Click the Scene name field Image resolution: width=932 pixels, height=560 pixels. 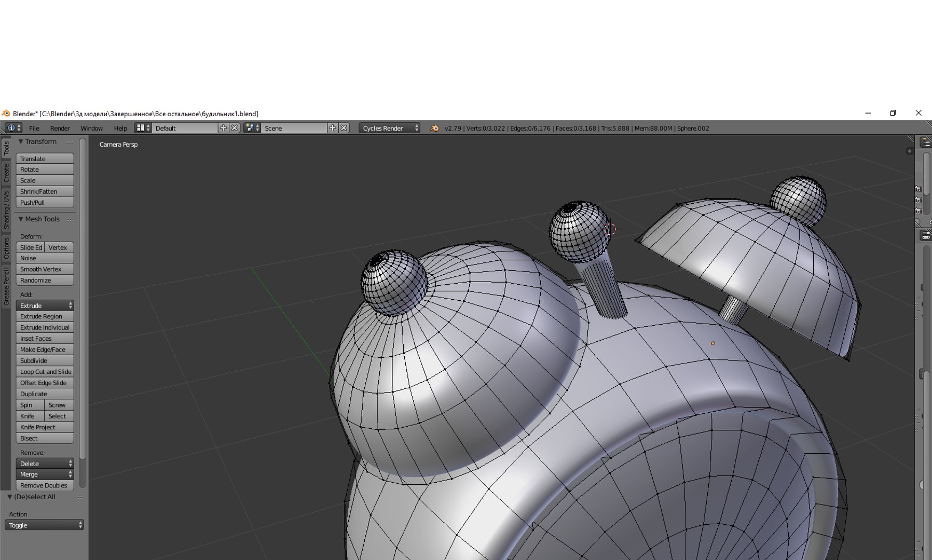pos(294,128)
